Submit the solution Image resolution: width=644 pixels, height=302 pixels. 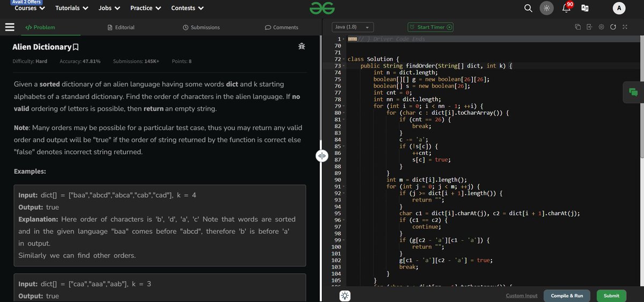coord(611,296)
